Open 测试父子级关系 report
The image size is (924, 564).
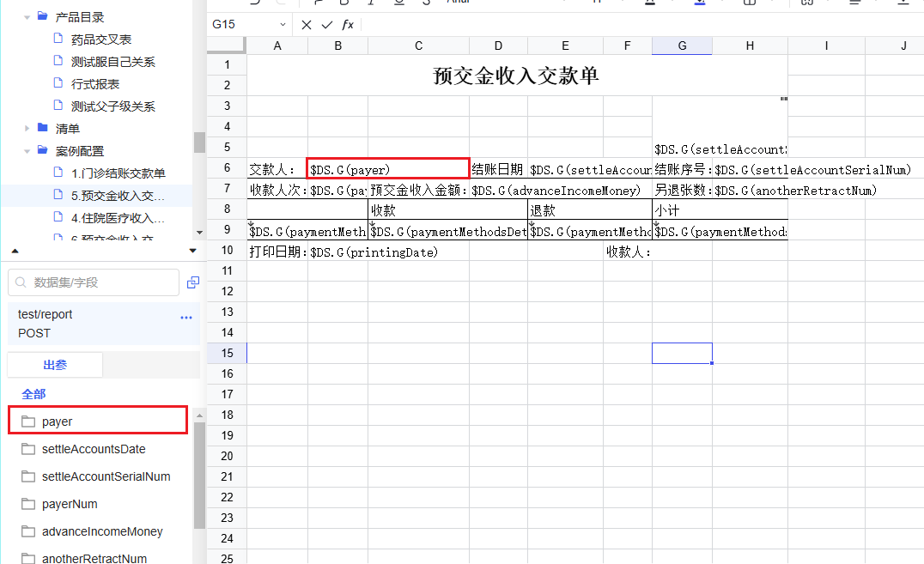point(113,106)
